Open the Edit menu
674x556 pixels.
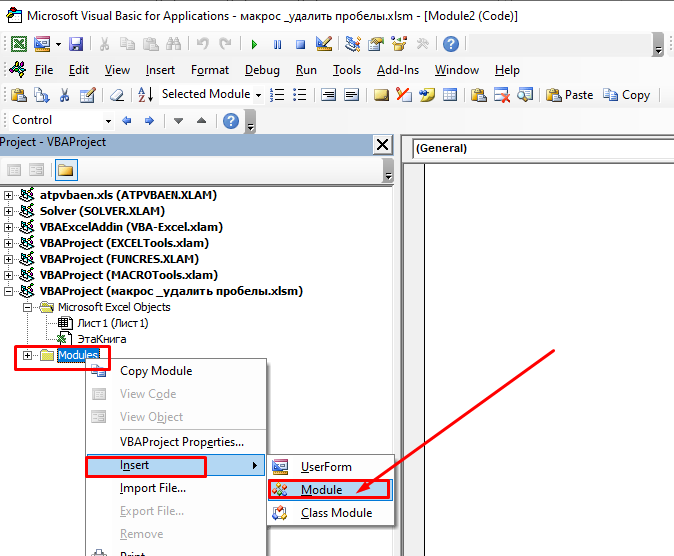pos(79,70)
